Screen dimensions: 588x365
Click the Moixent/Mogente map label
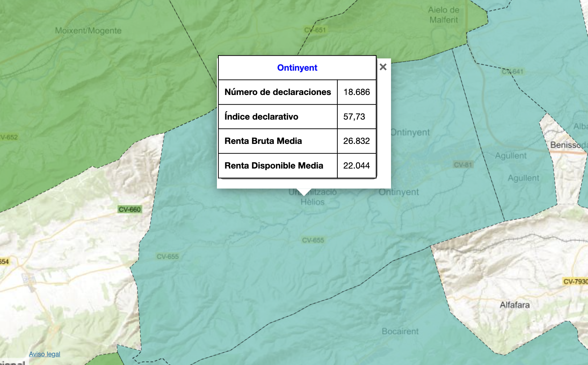coord(88,31)
